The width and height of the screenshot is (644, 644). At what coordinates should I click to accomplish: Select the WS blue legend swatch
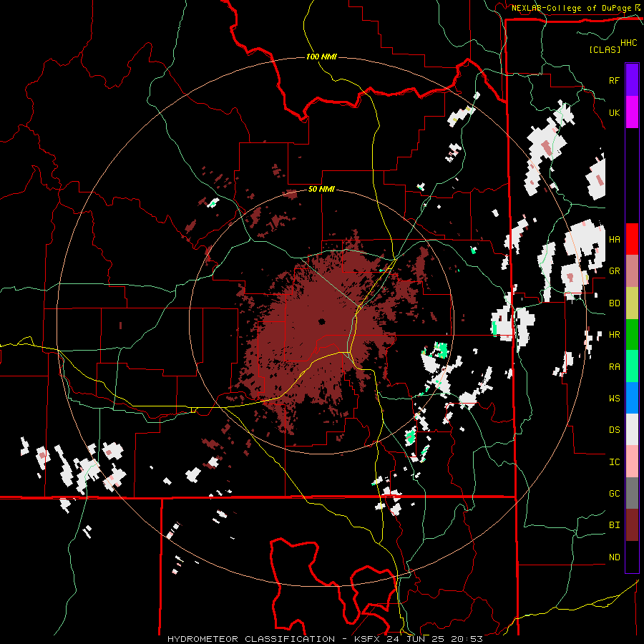pyautogui.click(x=632, y=398)
